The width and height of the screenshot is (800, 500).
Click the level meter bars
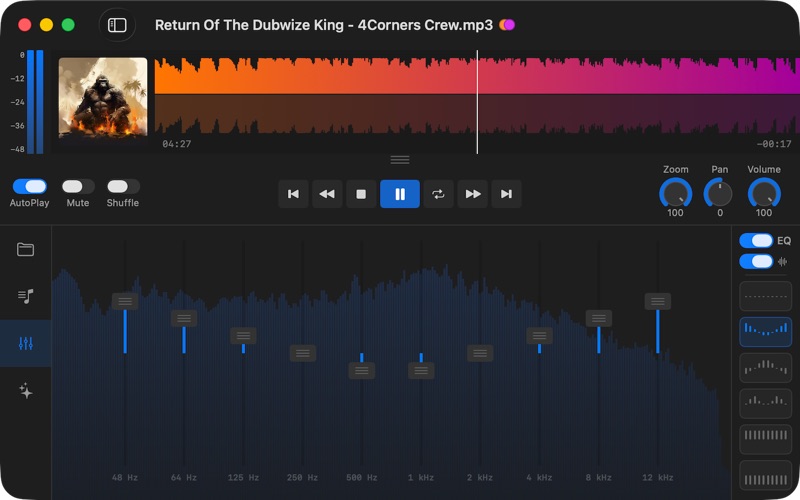click(35, 102)
